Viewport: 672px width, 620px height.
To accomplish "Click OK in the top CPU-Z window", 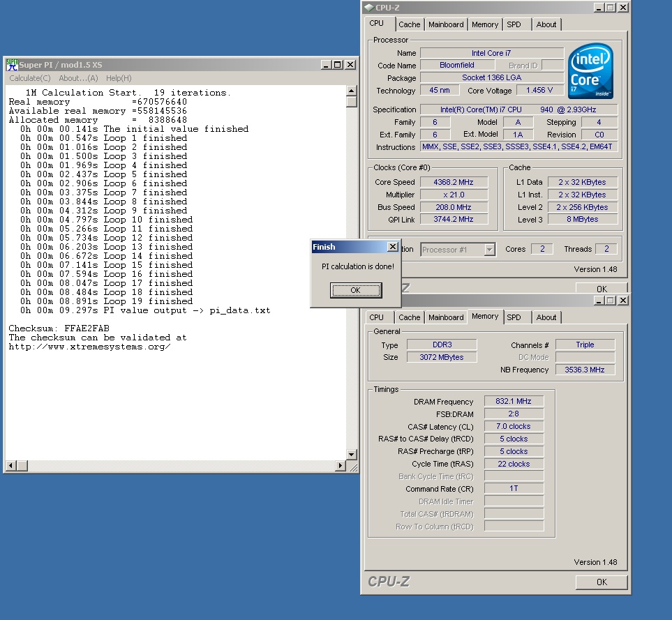I will click(x=602, y=289).
